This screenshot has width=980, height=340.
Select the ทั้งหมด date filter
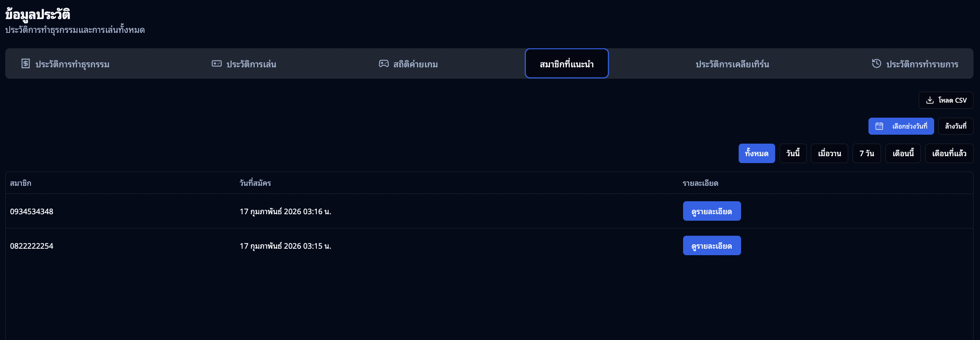(756, 153)
